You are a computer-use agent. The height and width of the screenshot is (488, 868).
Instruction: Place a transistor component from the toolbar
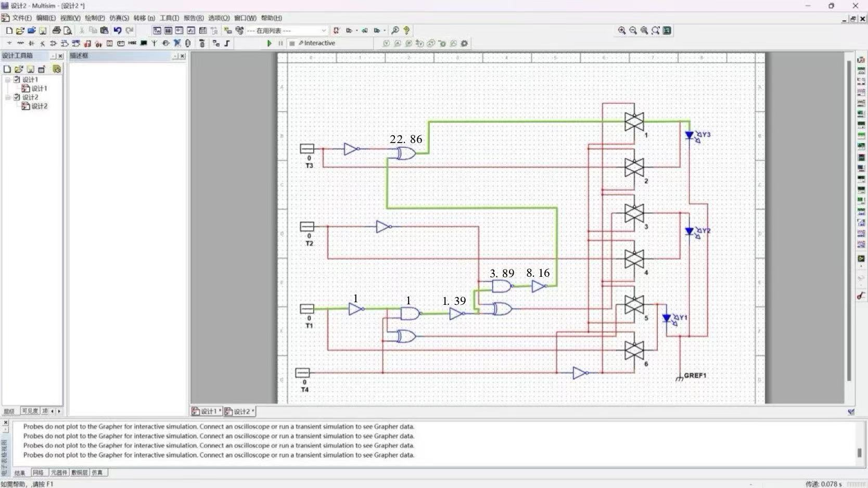43,43
